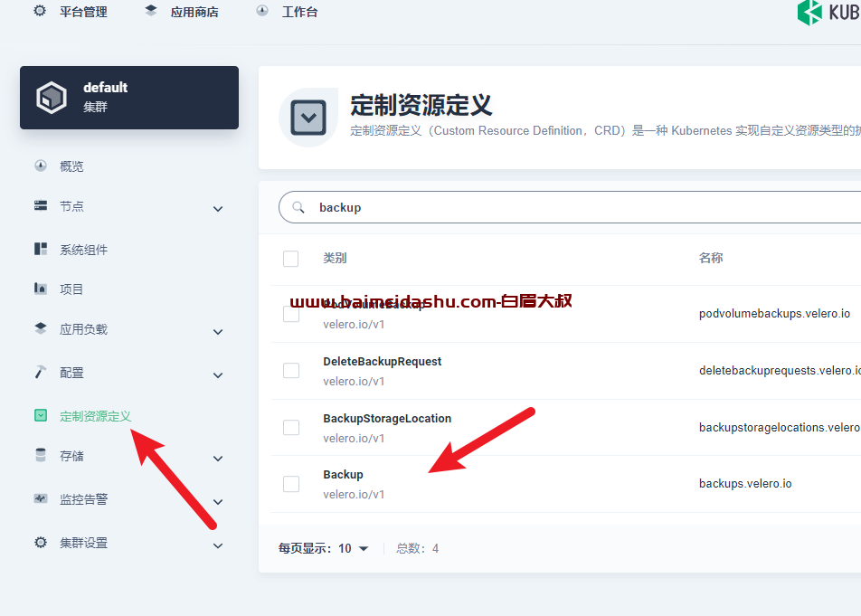This screenshot has width=861, height=616.
Task: Click the 工作台 dashboard icon
Action: [262, 11]
